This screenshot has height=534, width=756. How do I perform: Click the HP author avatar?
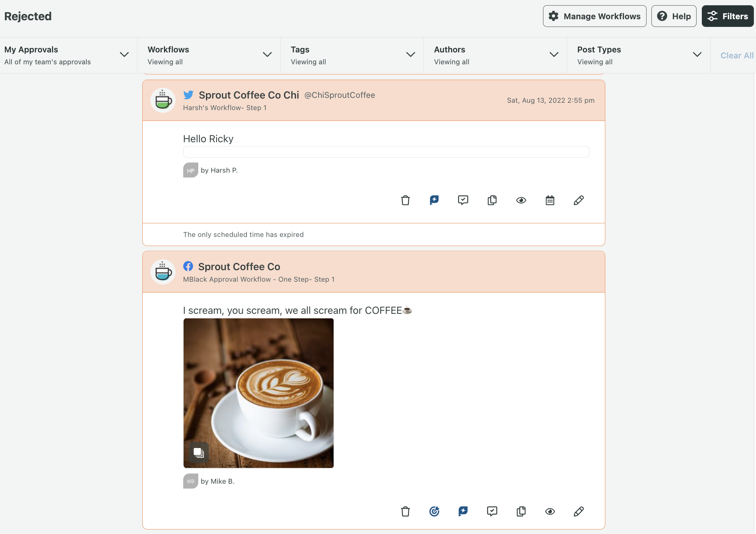point(191,170)
